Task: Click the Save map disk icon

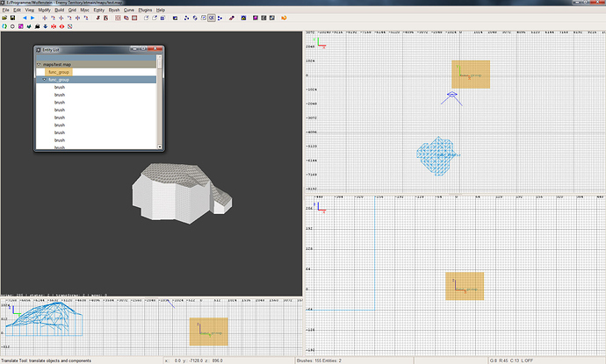Action: tap(12, 17)
